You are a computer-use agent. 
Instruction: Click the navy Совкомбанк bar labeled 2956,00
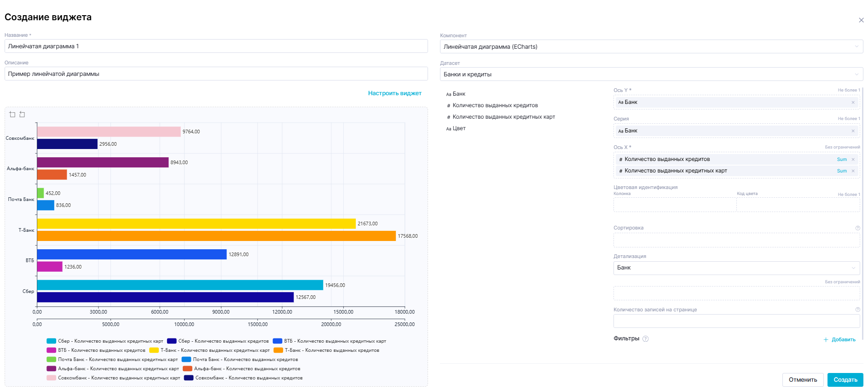pos(67,144)
